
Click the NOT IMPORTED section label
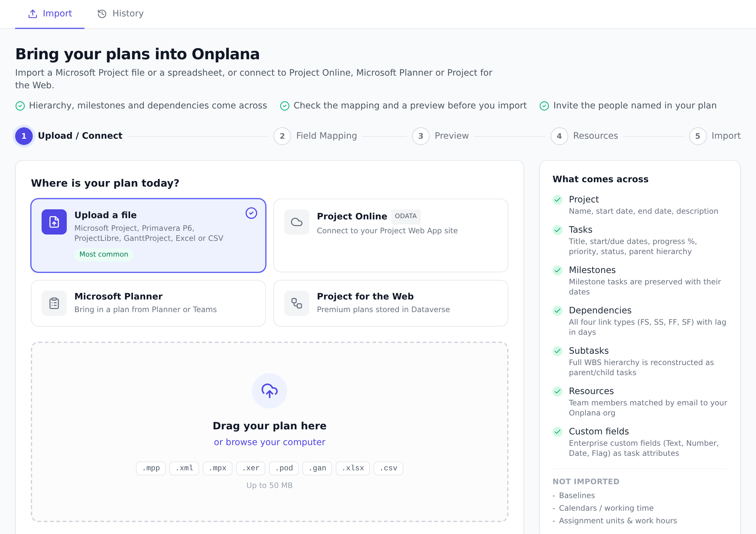tap(586, 482)
